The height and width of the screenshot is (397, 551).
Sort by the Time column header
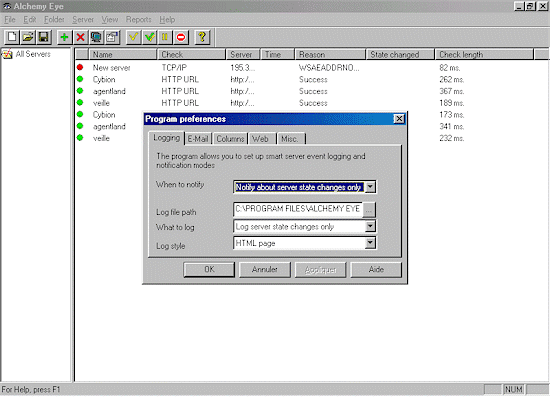tap(277, 54)
